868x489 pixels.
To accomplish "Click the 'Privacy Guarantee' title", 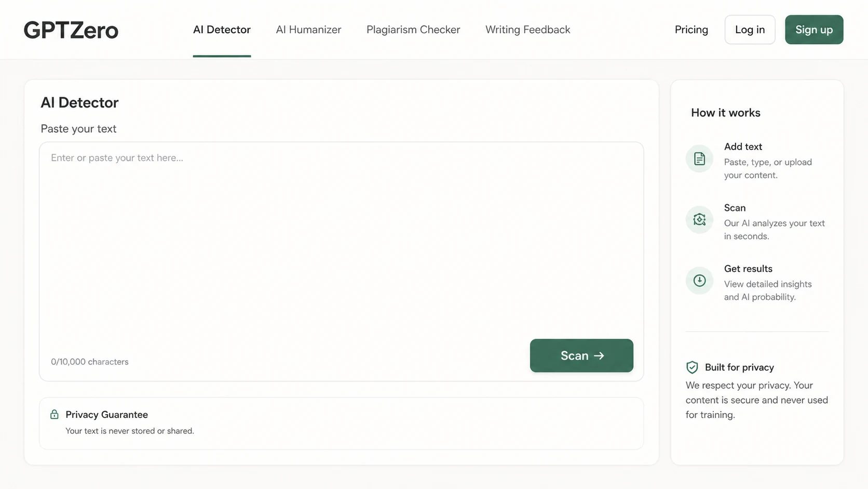I will 106,415.
